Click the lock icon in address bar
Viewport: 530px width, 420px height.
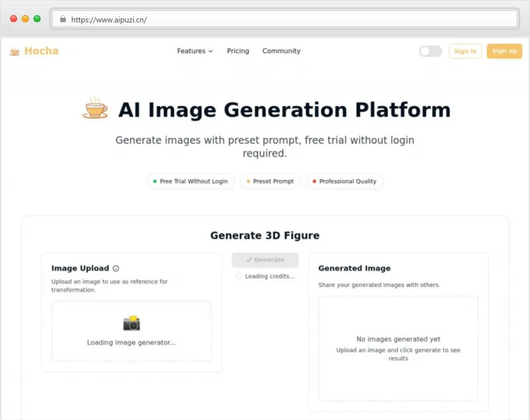(x=63, y=19)
